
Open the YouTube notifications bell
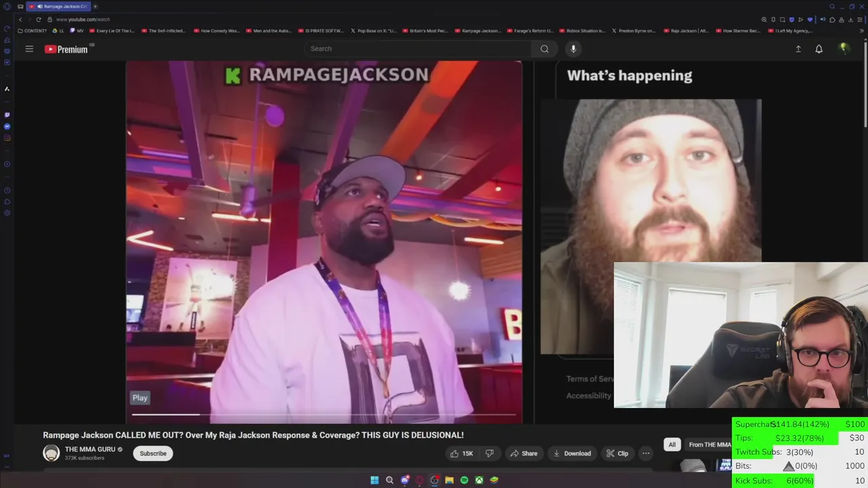click(x=819, y=49)
